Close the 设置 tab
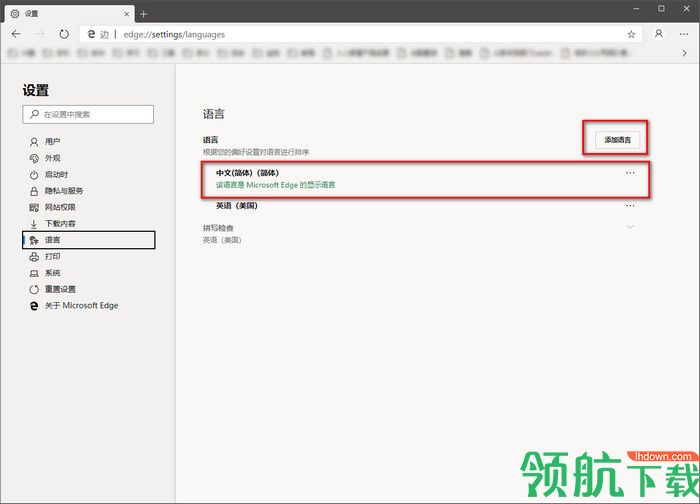This screenshot has height=504, width=700. [x=126, y=14]
